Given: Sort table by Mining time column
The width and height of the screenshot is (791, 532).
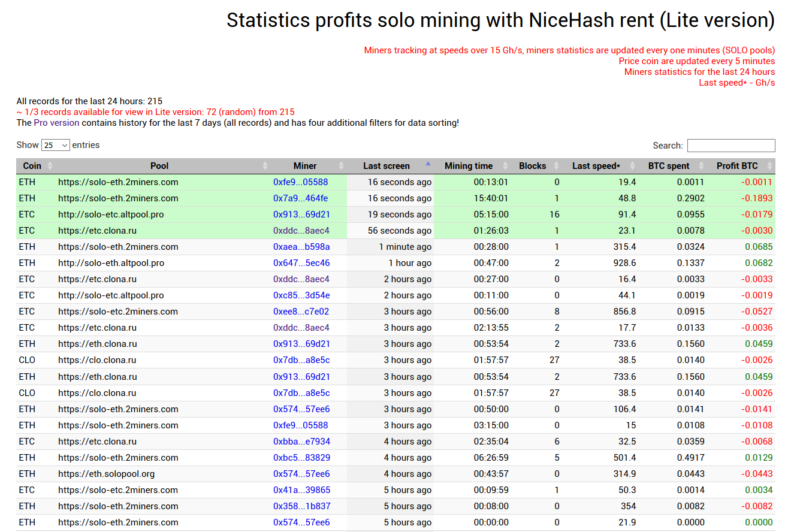Looking at the screenshot, I should pyautogui.click(x=472, y=166).
